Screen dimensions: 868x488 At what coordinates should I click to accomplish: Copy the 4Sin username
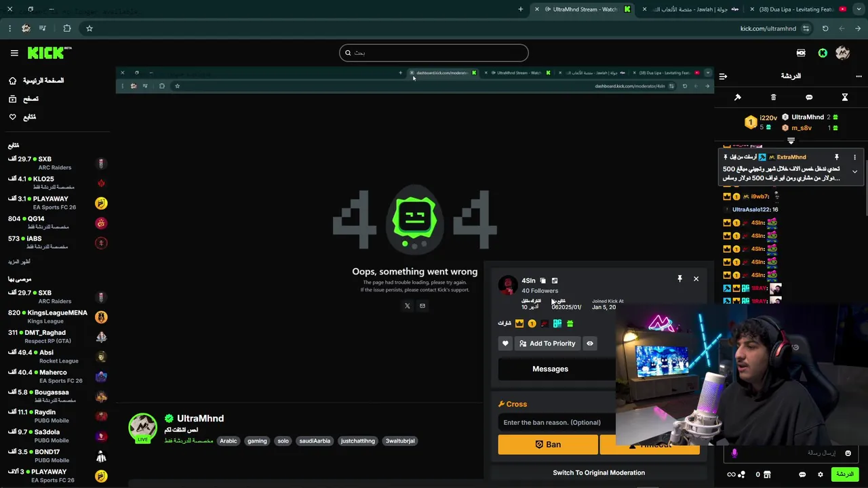[x=542, y=281]
